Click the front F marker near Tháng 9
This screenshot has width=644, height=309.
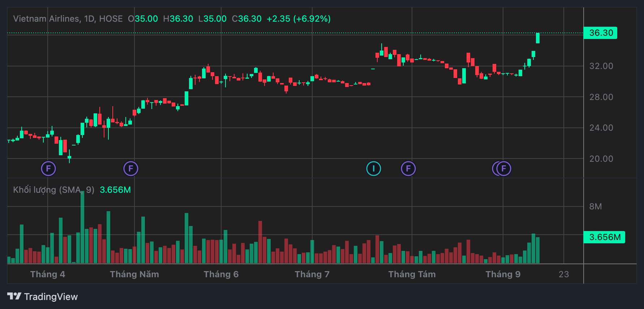[504, 169]
